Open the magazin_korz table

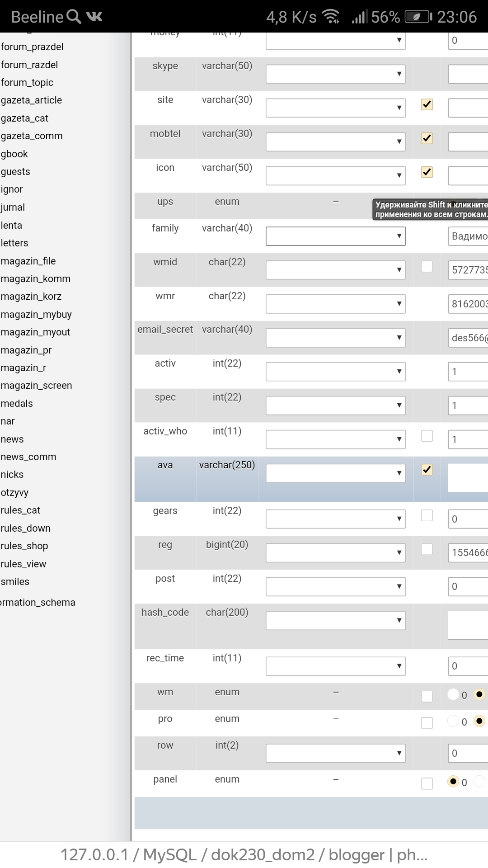31,297
